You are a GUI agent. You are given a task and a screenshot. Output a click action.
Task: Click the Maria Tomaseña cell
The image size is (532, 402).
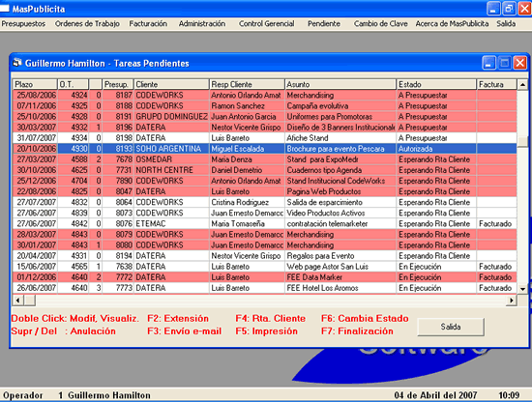tap(247, 224)
